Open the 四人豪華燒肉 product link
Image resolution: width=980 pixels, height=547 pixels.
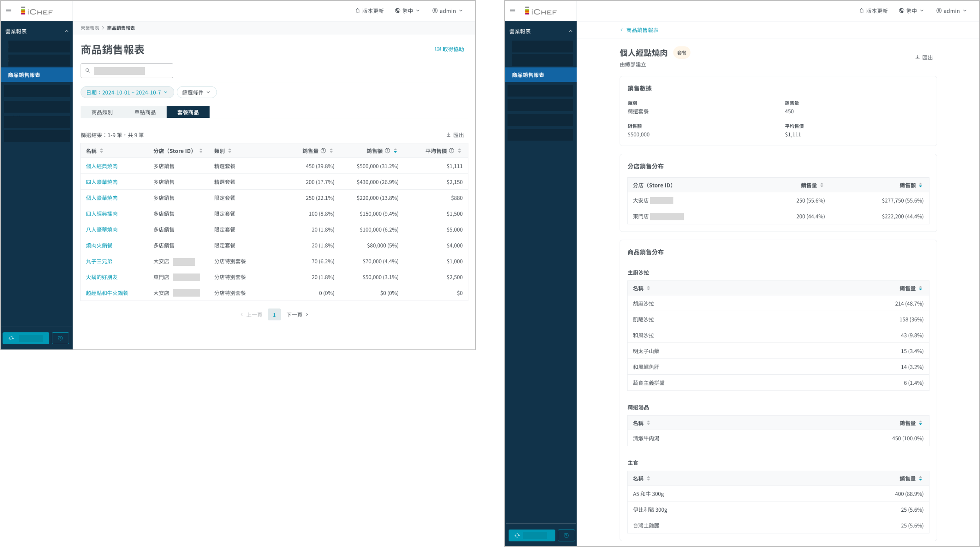[101, 182]
